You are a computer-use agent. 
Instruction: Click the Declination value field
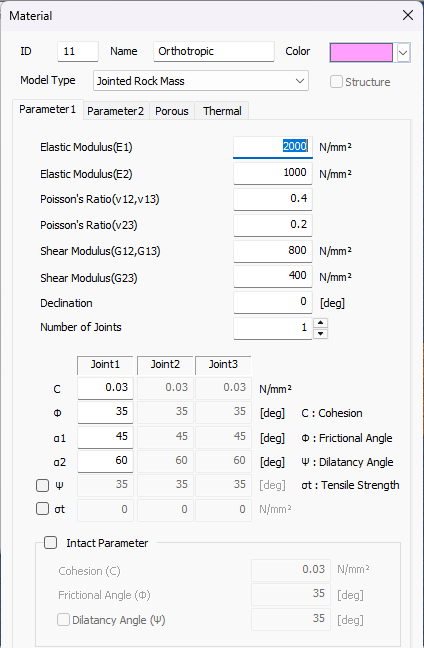pyautogui.click(x=273, y=302)
